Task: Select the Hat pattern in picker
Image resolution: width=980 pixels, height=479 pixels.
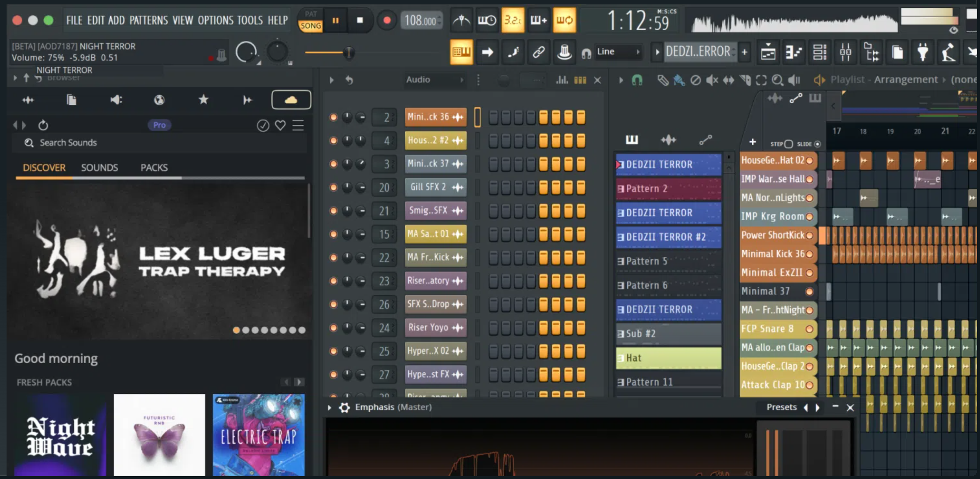Action: [x=669, y=358]
